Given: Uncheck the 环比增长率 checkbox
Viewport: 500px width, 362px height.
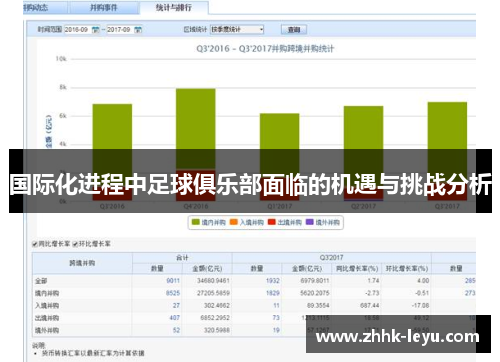Looking at the screenshot, I should (x=75, y=244).
